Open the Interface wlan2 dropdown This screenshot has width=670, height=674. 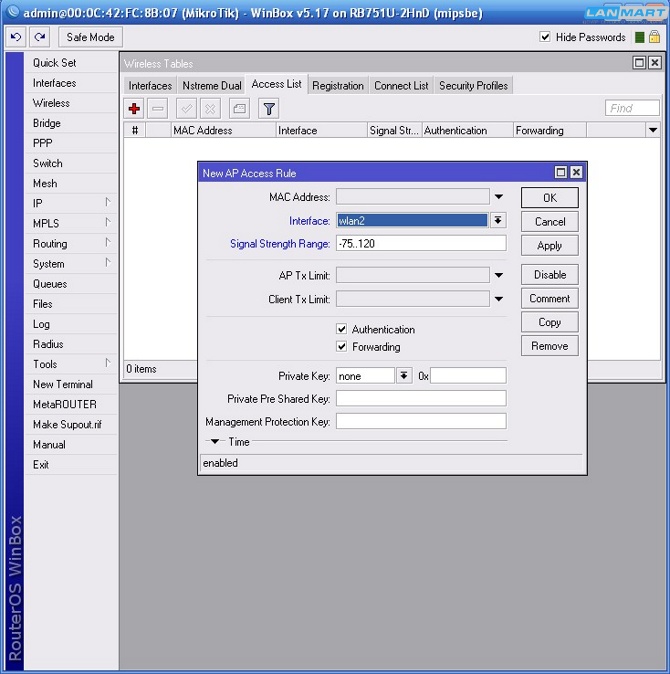[x=498, y=221]
